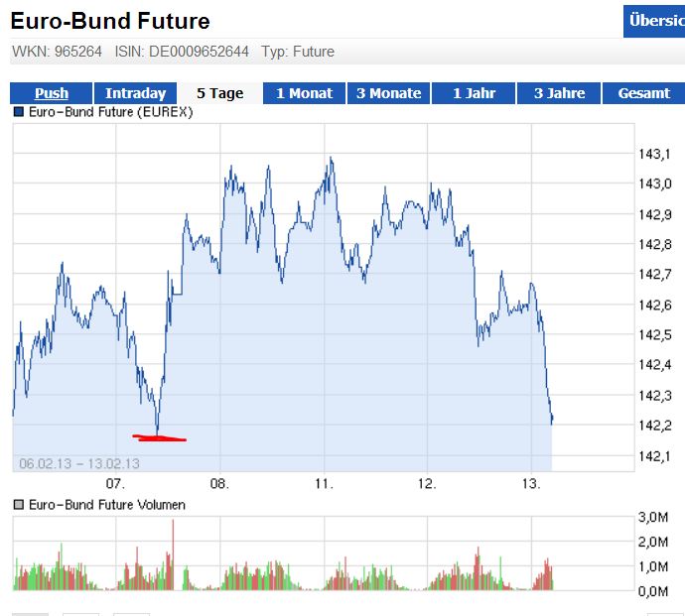Click the tallest red volume bar

(173, 555)
